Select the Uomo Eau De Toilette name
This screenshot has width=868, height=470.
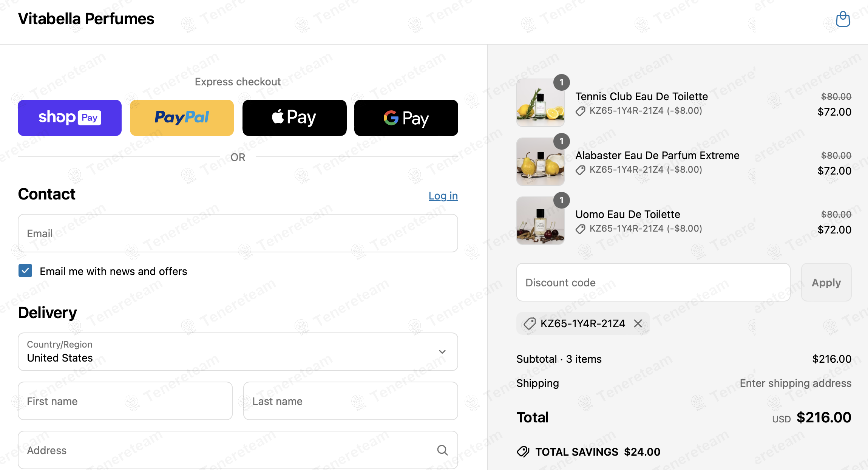(627, 214)
